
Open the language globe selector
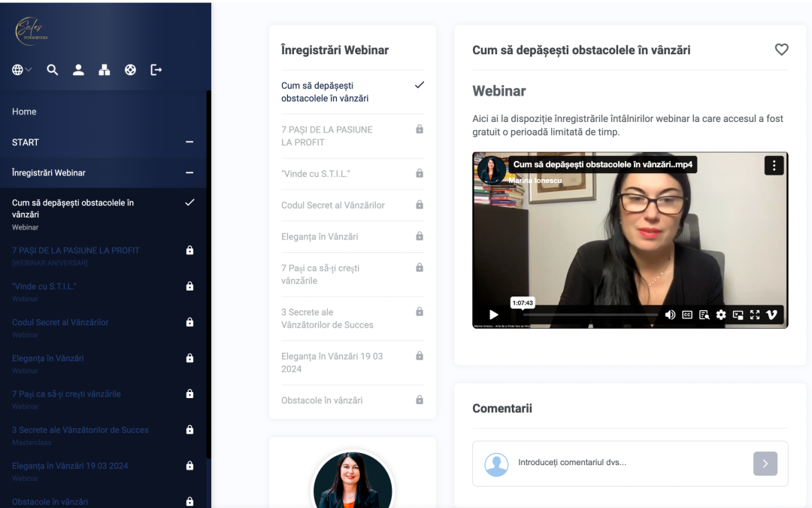[x=22, y=70]
